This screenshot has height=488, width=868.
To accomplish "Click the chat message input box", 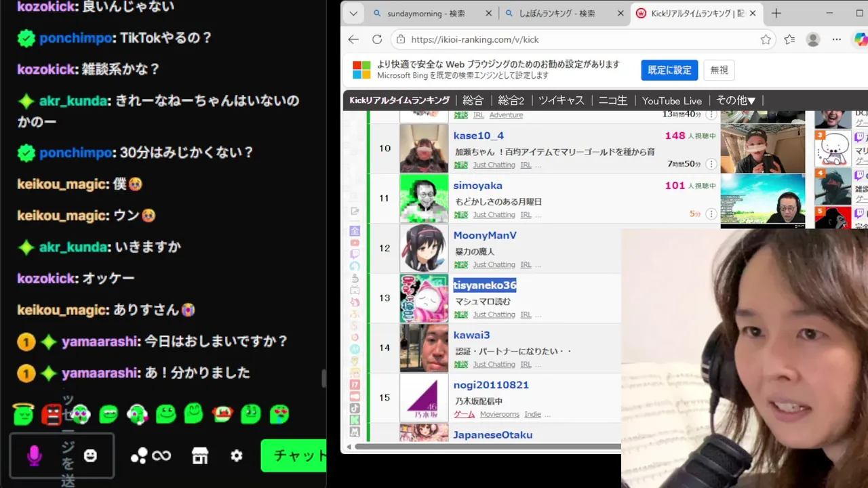I will (x=62, y=456).
